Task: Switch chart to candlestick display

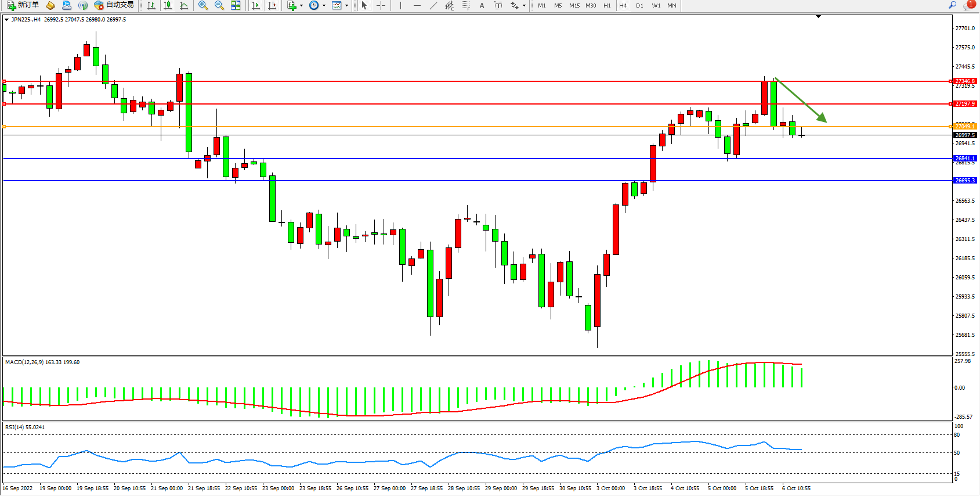Action: click(x=168, y=5)
